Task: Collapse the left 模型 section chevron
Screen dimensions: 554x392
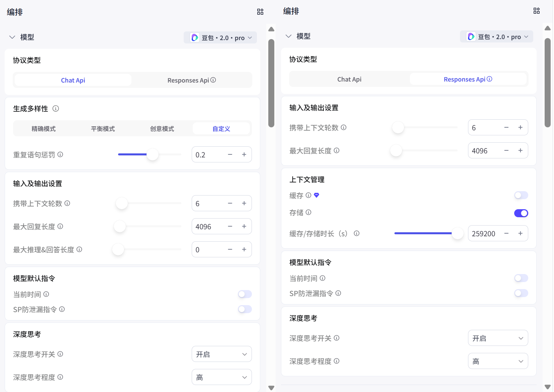Action: click(12, 37)
